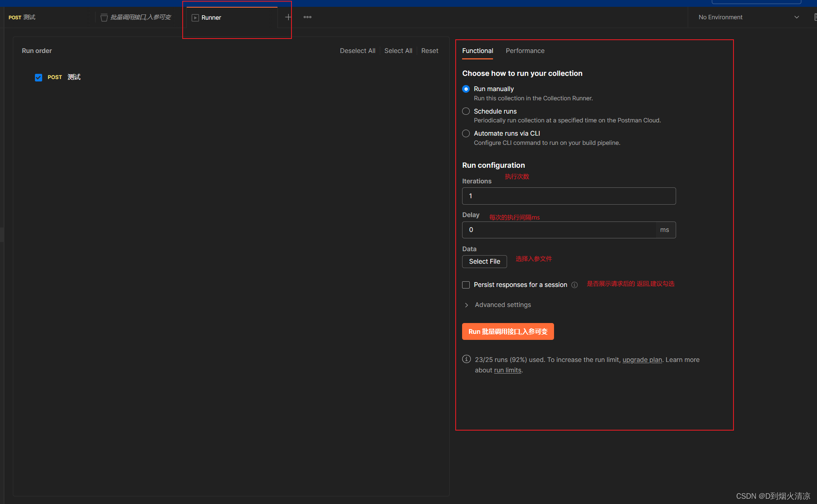This screenshot has height=504, width=817.
Task: Open the run limits link
Action: pos(507,370)
